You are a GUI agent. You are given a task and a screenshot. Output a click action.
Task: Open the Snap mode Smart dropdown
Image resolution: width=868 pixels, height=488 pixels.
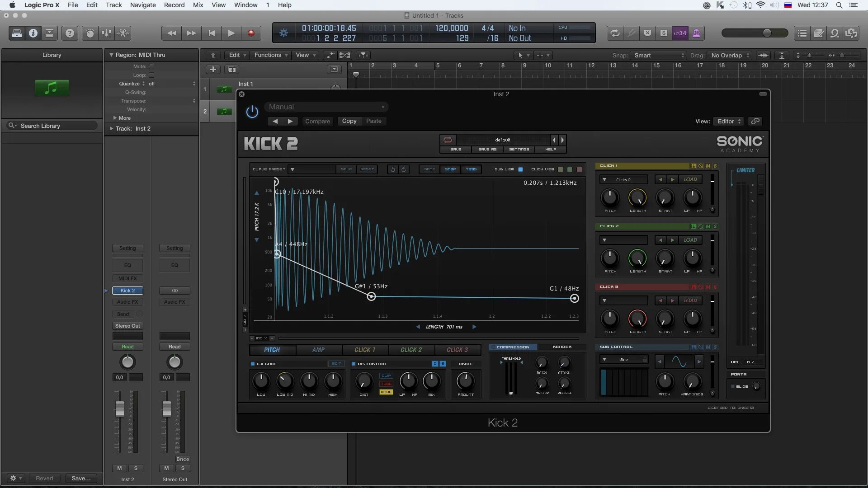tap(658, 55)
